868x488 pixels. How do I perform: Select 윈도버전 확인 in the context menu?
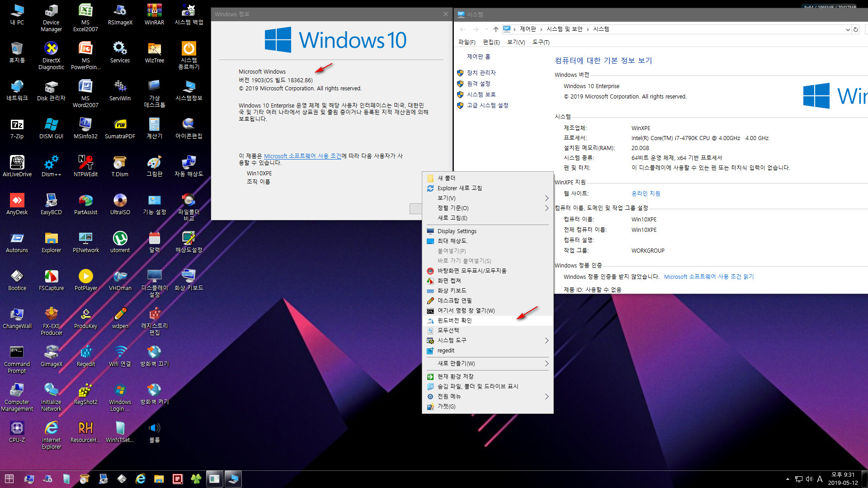pos(488,320)
